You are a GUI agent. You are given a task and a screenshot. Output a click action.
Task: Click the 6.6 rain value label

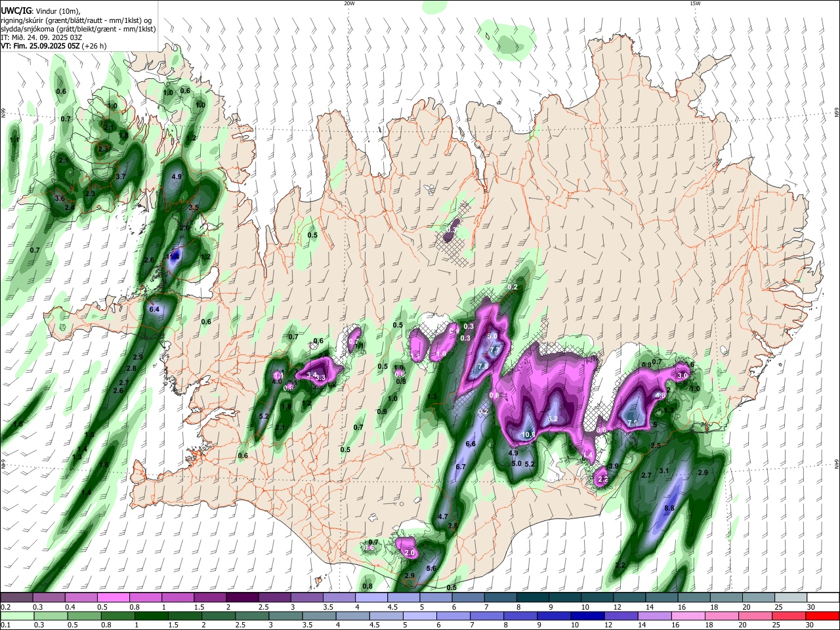coord(471,444)
